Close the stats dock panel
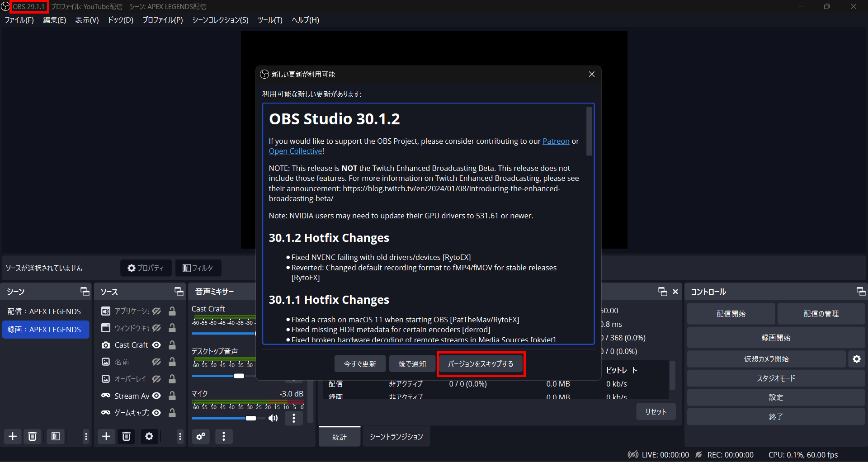Screen dimensions: 868x462 point(675,292)
